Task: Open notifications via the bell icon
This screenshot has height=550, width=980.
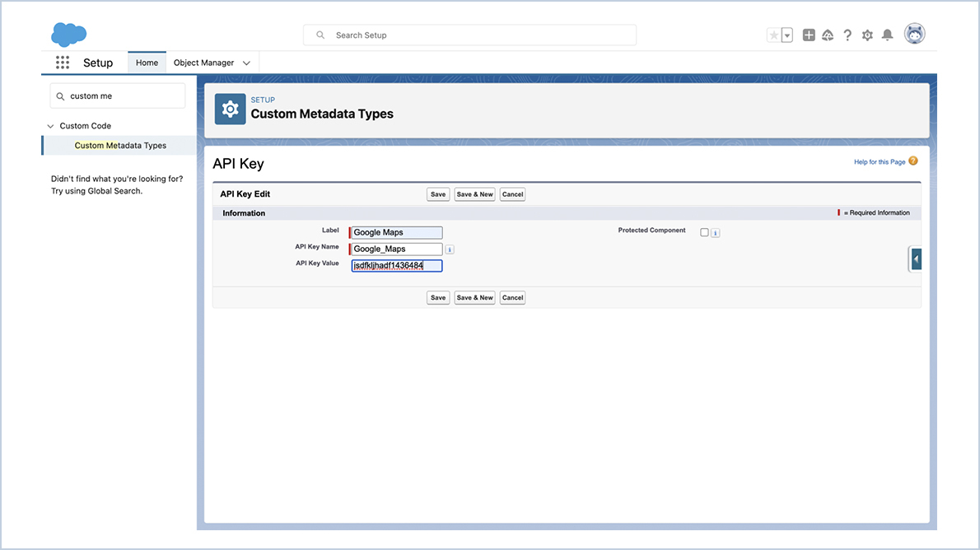Action: pyautogui.click(x=887, y=35)
